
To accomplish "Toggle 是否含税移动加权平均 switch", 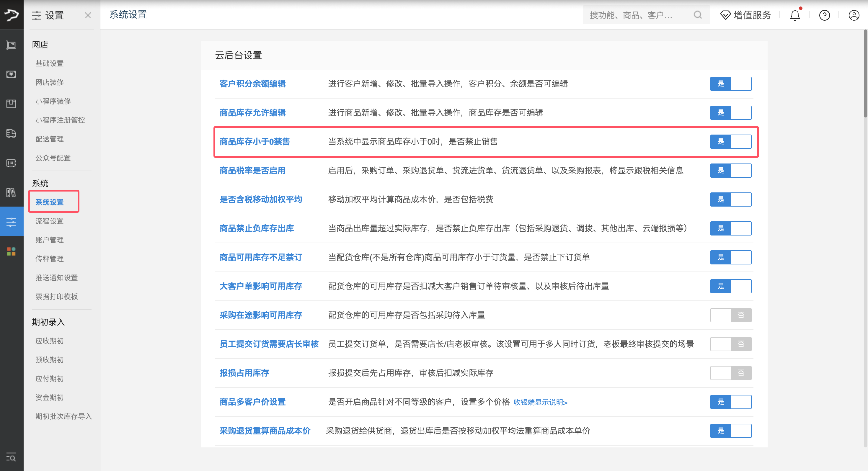I will pyautogui.click(x=730, y=199).
